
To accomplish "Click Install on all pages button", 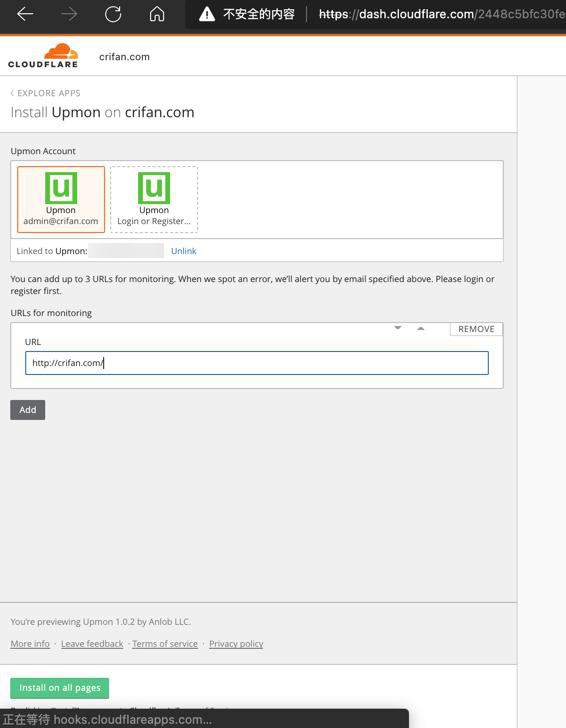I will click(59, 688).
